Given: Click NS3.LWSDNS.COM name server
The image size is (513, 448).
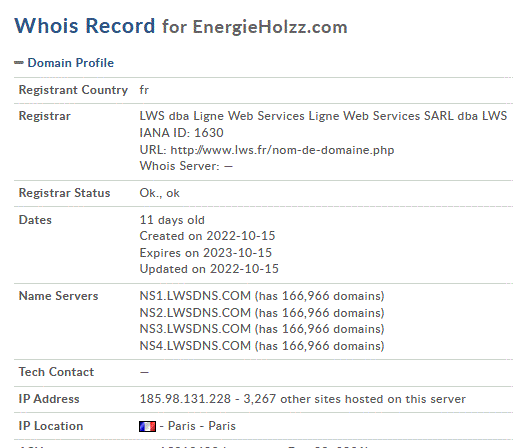Looking at the screenshot, I should pos(195,329).
